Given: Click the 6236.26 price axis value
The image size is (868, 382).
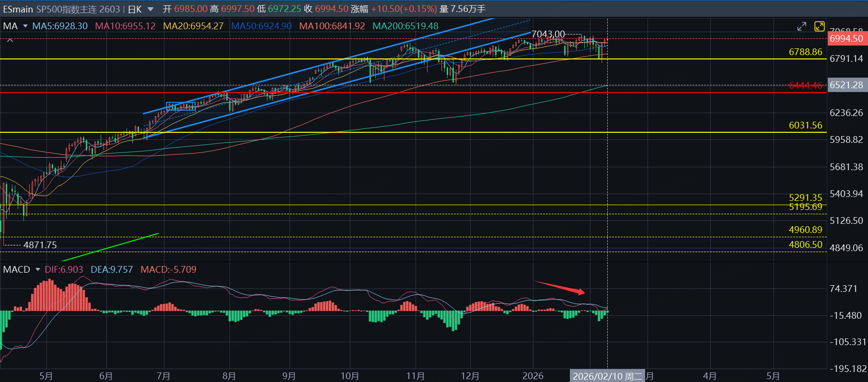Looking at the screenshot, I should click(x=846, y=113).
